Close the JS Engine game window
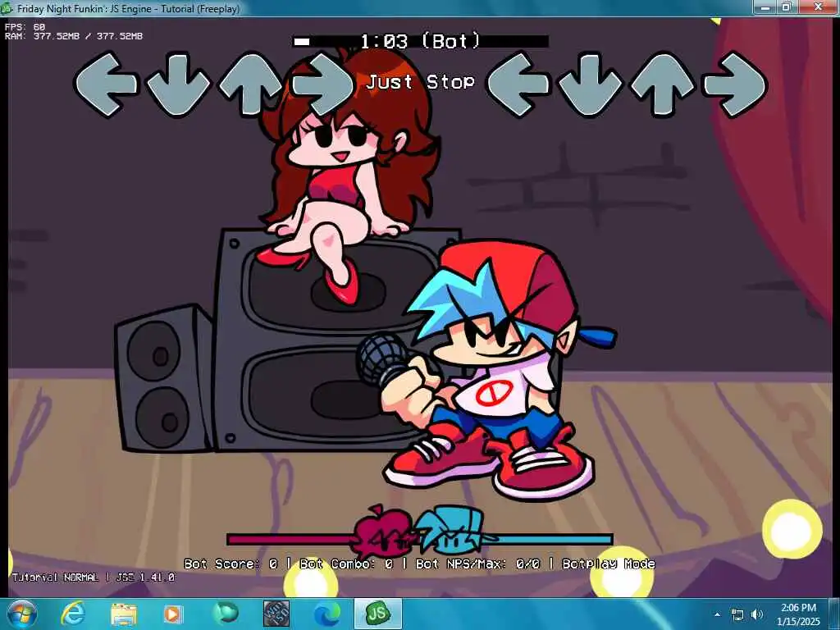 click(818, 7)
